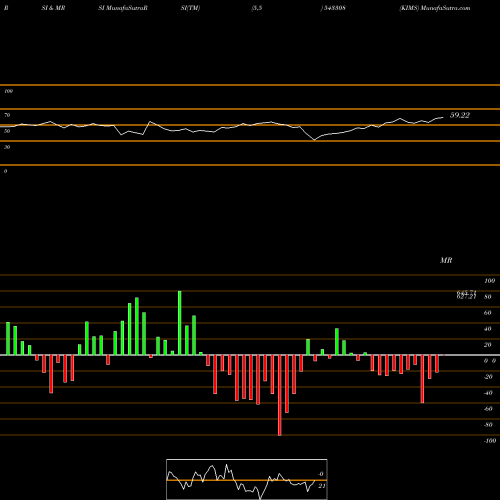
Task: Click the RSI axis label 50
Action: [7, 131]
